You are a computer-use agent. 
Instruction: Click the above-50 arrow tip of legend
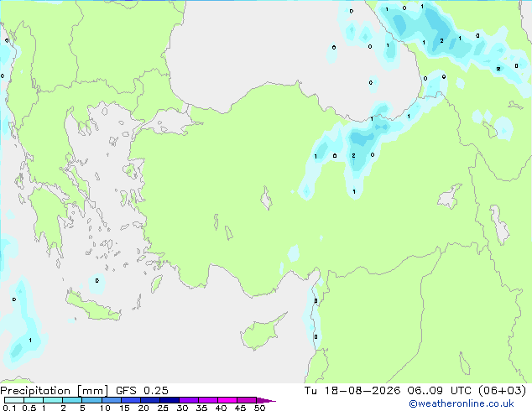[266, 400]
